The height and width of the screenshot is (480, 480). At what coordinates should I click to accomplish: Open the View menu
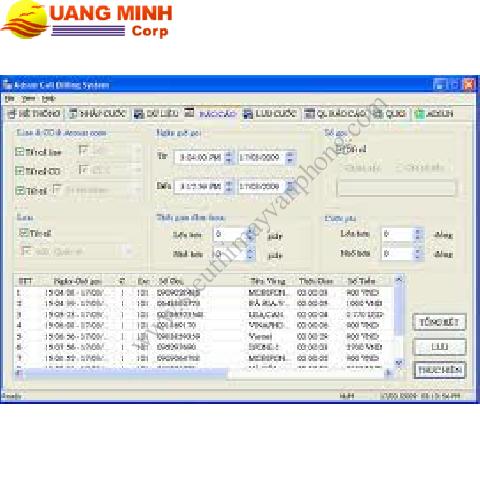(x=28, y=99)
